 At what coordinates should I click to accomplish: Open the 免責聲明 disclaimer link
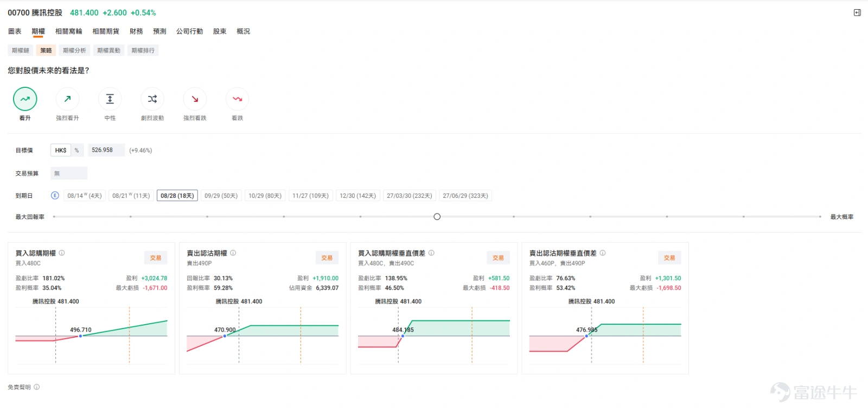click(19, 387)
